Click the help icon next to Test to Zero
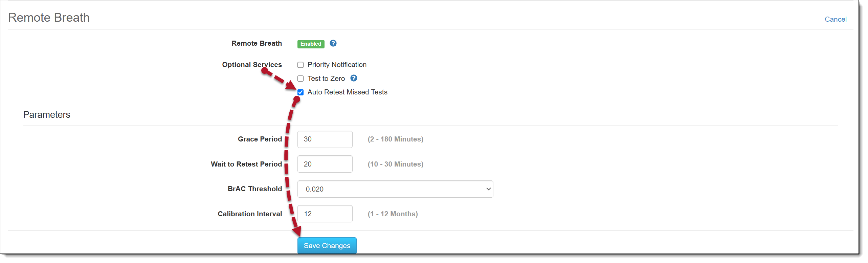 click(354, 78)
